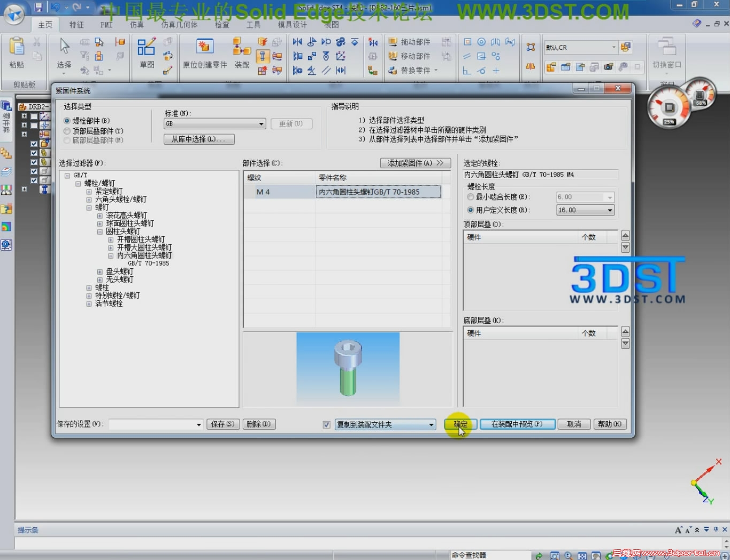The width and height of the screenshot is (730, 560).
Task: Click the save icon in the quick access toolbar
Action: [39, 7]
